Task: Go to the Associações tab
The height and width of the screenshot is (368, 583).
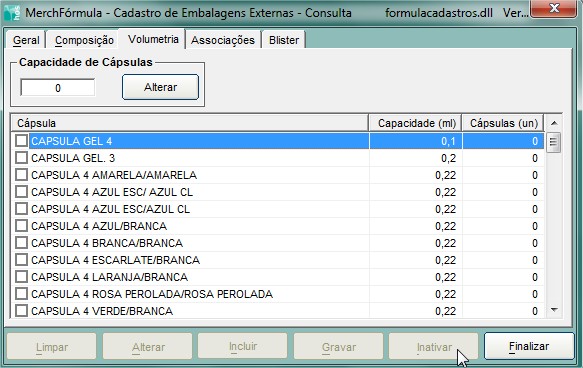Action: [x=223, y=40]
